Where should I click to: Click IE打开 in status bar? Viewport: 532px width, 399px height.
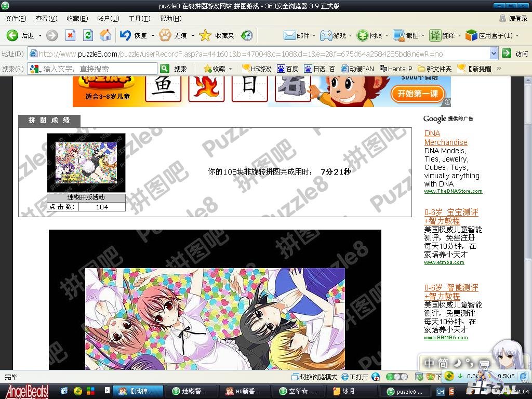pos(354,377)
